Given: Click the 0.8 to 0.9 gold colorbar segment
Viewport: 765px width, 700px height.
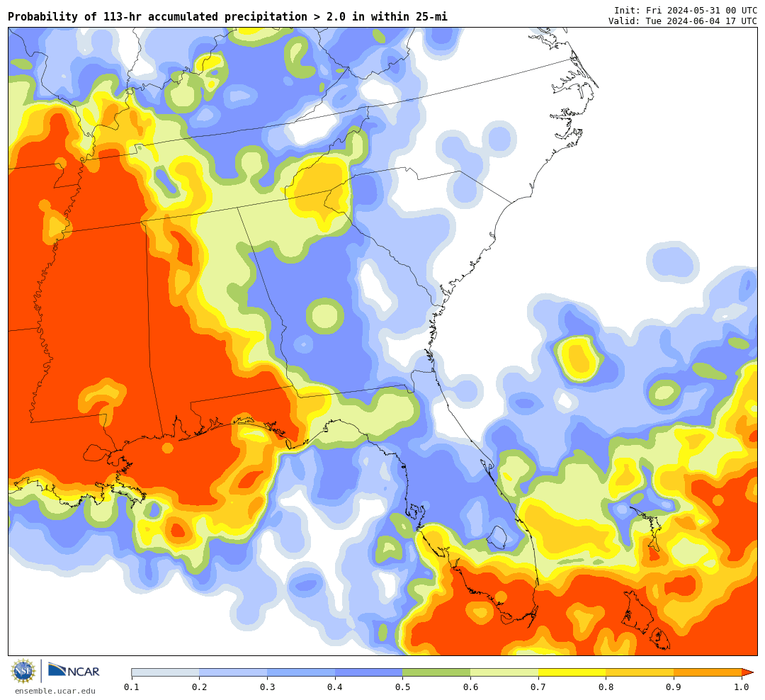Looking at the screenshot, I should [640, 672].
